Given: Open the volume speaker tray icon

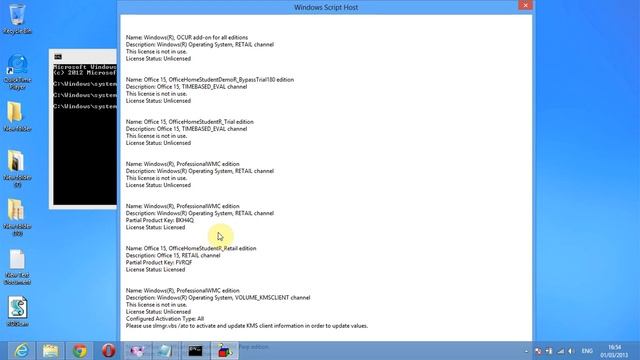Looking at the screenshot, I should pos(571,351).
